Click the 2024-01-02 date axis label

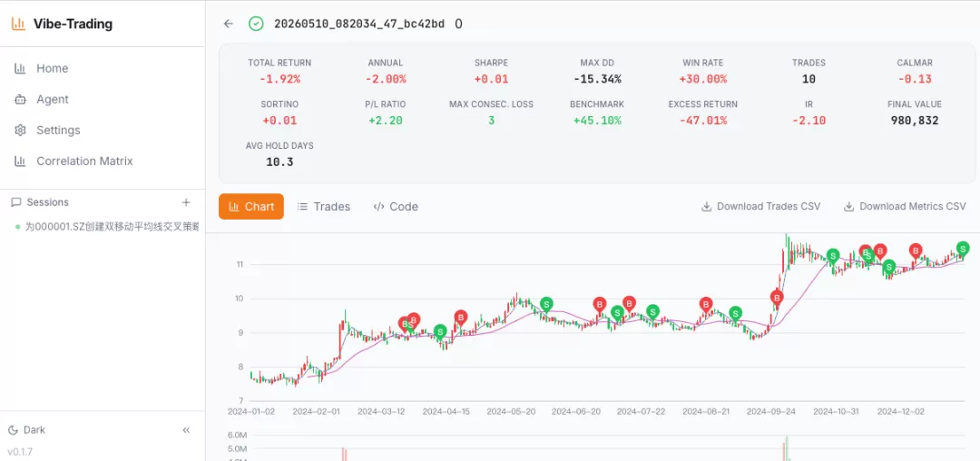251,412
